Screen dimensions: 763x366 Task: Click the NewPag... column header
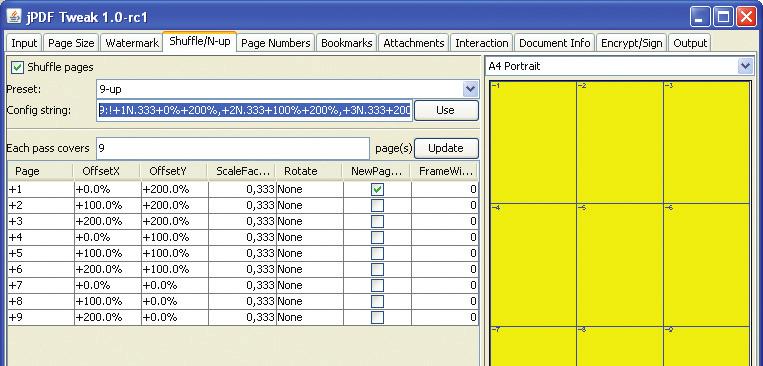click(377, 171)
